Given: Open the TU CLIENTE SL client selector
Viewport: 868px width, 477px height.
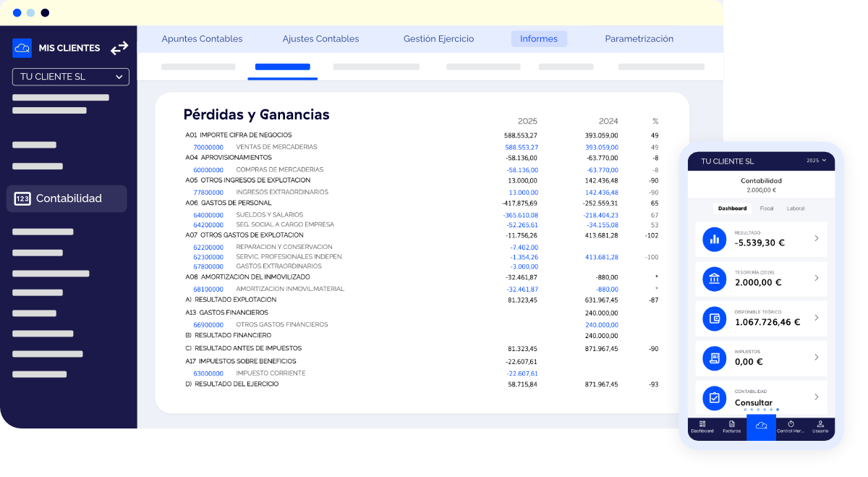Looking at the screenshot, I should point(70,77).
